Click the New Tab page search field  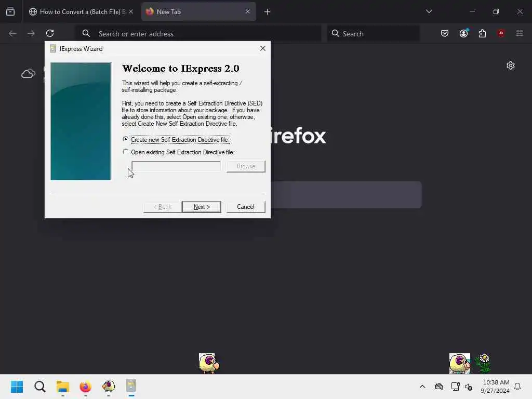tap(346, 195)
